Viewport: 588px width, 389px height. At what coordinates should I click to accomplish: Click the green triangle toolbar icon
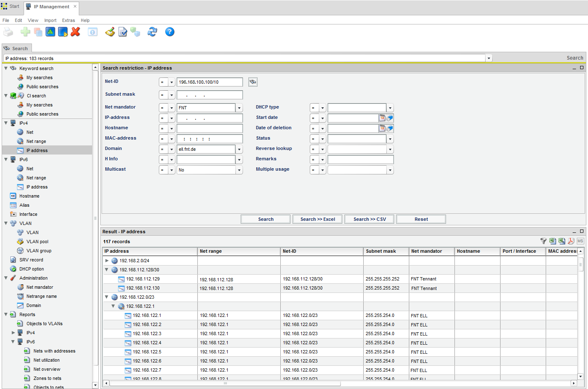[x=50, y=32]
